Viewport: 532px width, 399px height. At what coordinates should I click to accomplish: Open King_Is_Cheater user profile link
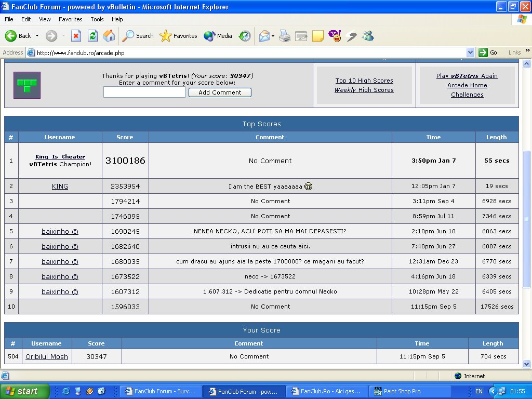click(x=60, y=157)
